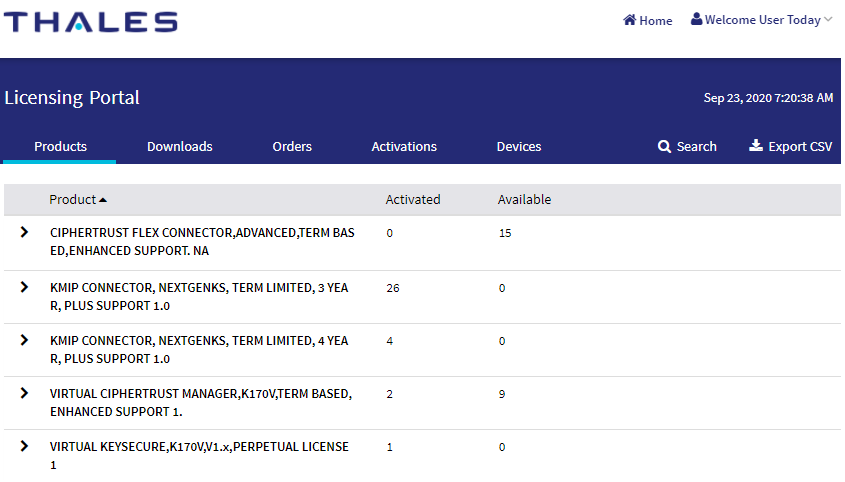Open Search
Viewport: 845px width, 482px height.
687,147
